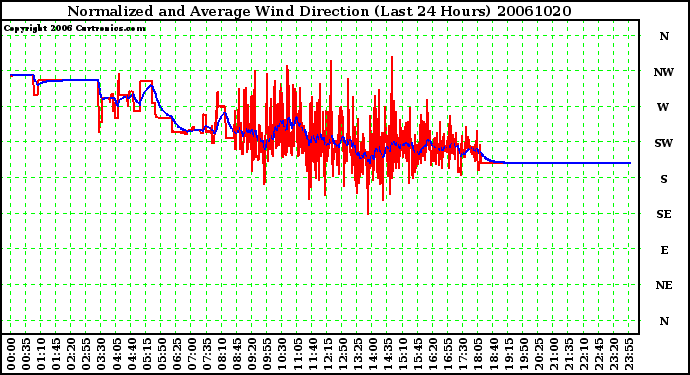Click the 12:15 time axis label
Image resolution: width=690 pixels, height=375 pixels.
[327, 354]
